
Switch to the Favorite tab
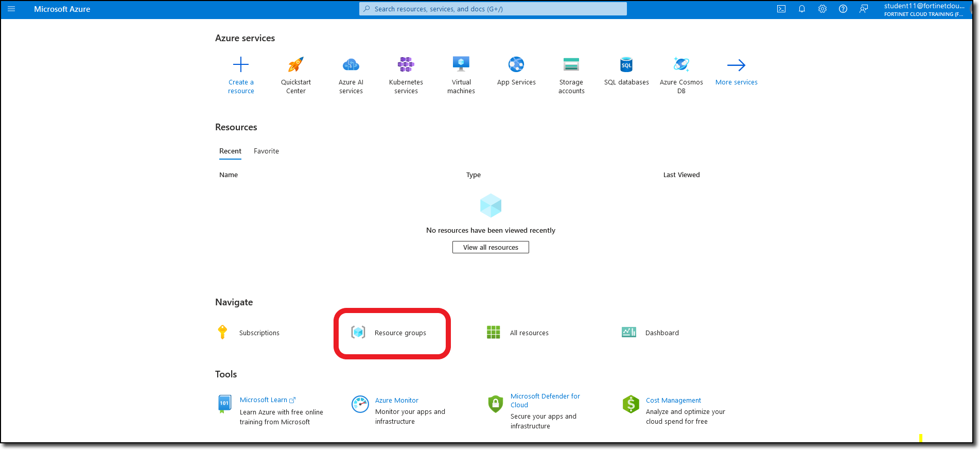pyautogui.click(x=266, y=151)
